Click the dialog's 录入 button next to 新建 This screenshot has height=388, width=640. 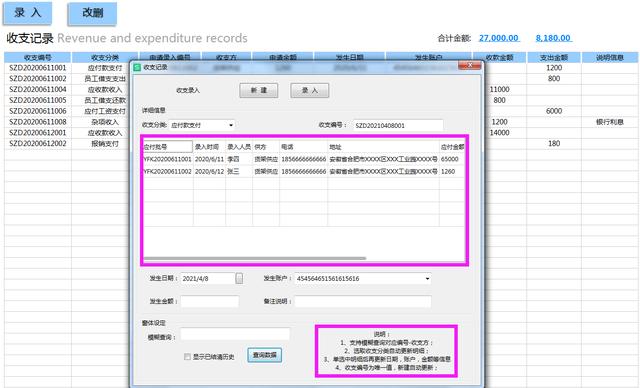(309, 90)
